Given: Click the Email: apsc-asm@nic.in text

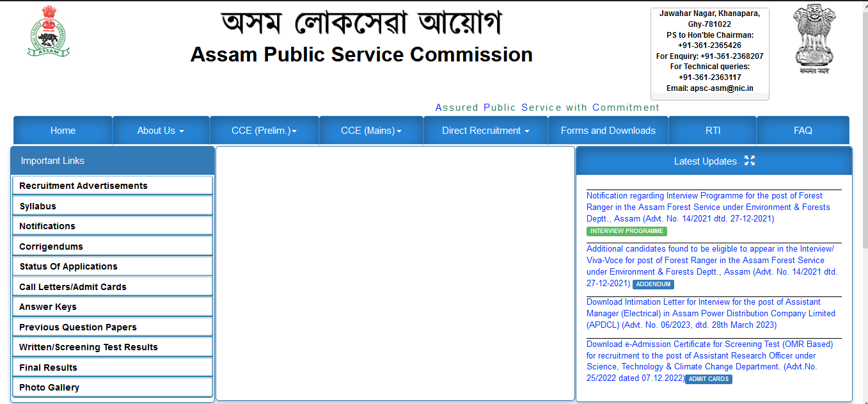Looking at the screenshot, I should click(x=710, y=88).
